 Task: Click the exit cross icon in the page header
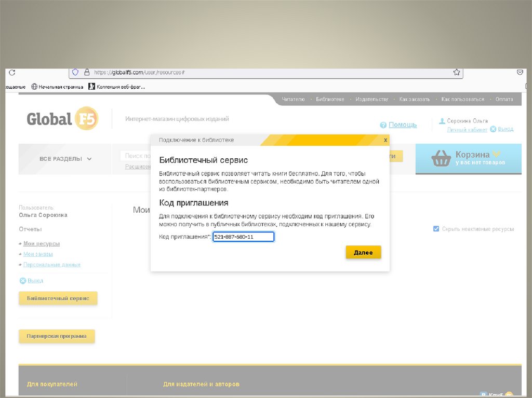(x=493, y=129)
